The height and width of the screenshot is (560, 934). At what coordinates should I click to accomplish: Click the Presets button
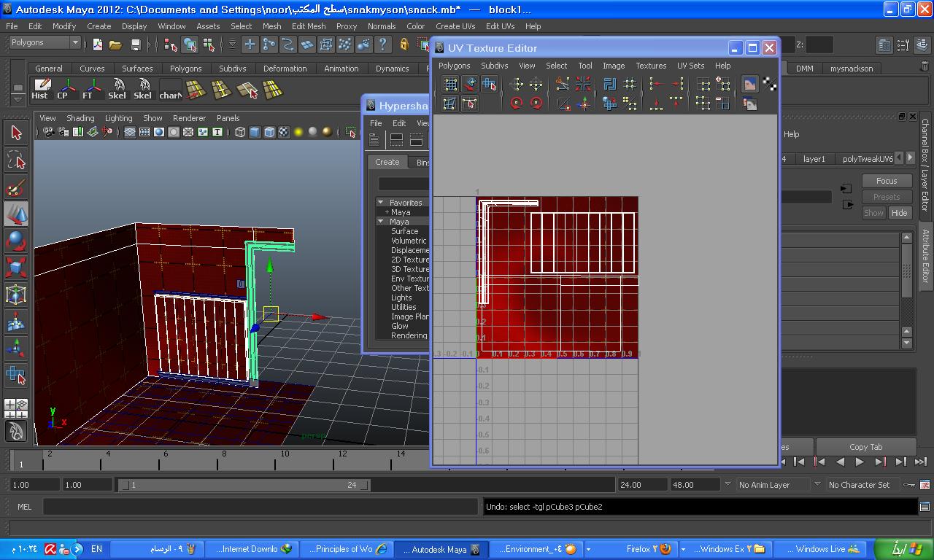pyautogui.click(x=887, y=197)
